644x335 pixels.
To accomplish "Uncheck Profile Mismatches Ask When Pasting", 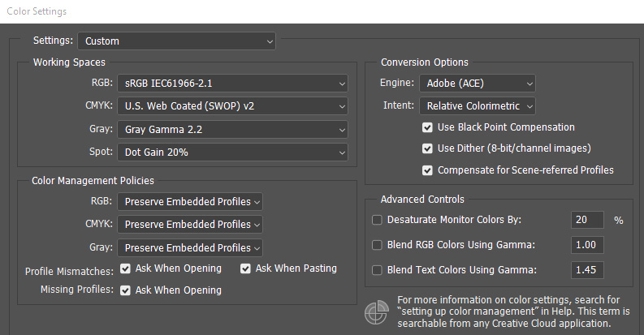I will click(x=245, y=268).
